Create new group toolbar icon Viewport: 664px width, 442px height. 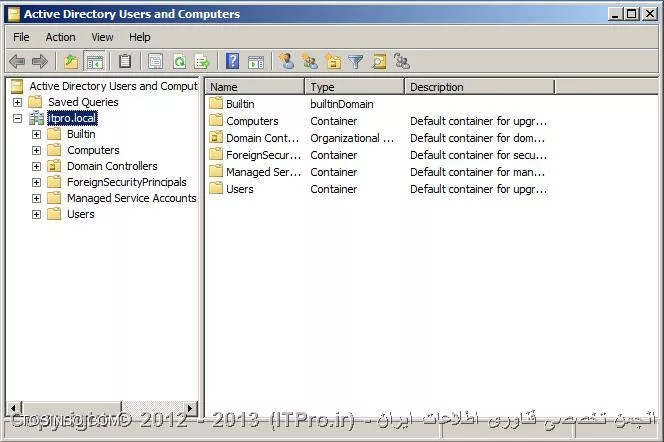click(x=310, y=62)
